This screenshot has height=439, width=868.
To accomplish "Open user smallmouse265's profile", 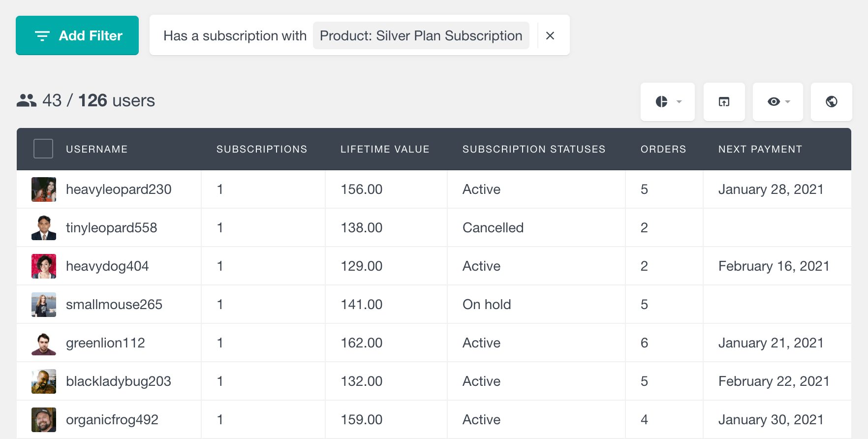I will pos(114,305).
